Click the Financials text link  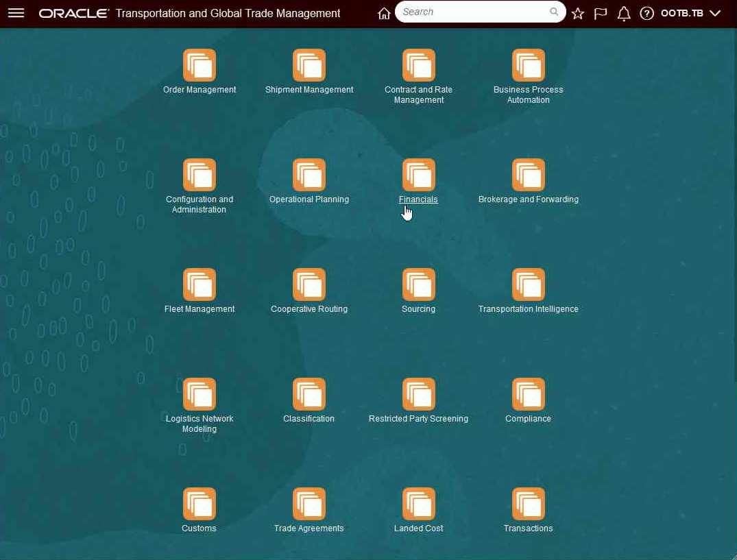click(x=418, y=199)
